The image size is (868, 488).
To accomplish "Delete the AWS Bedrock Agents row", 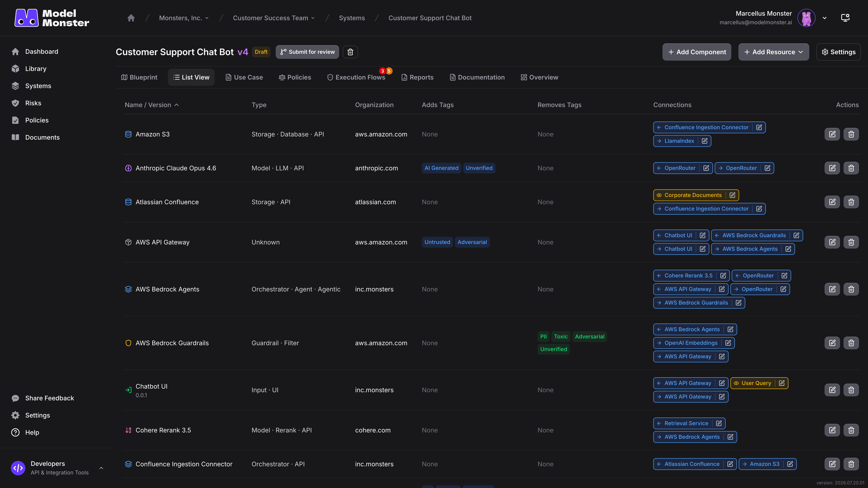I will [851, 289].
